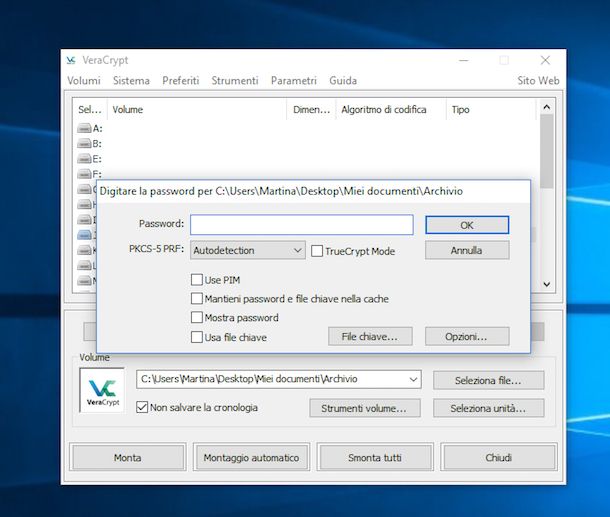Click the Sel... column header
610x517 pixels.
point(90,110)
